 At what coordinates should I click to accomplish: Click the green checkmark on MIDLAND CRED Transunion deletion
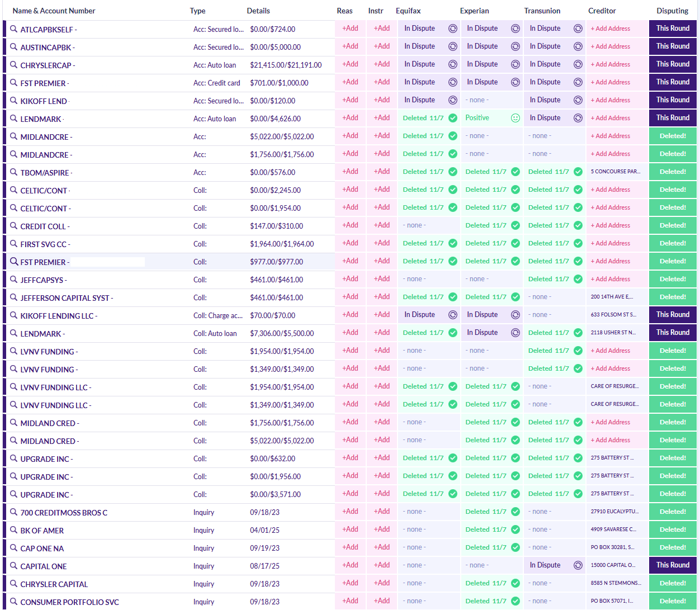578,422
